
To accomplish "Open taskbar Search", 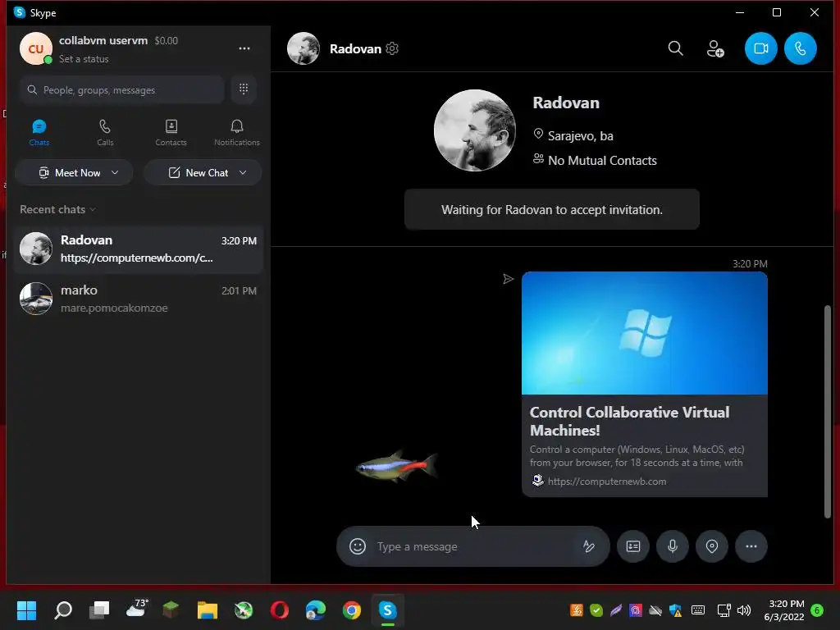I will [x=63, y=610].
